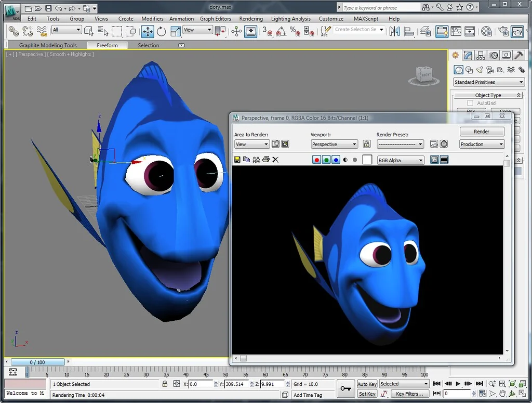Open the reference coordinate View dropdown
The width and height of the screenshot is (532, 403).
click(197, 30)
